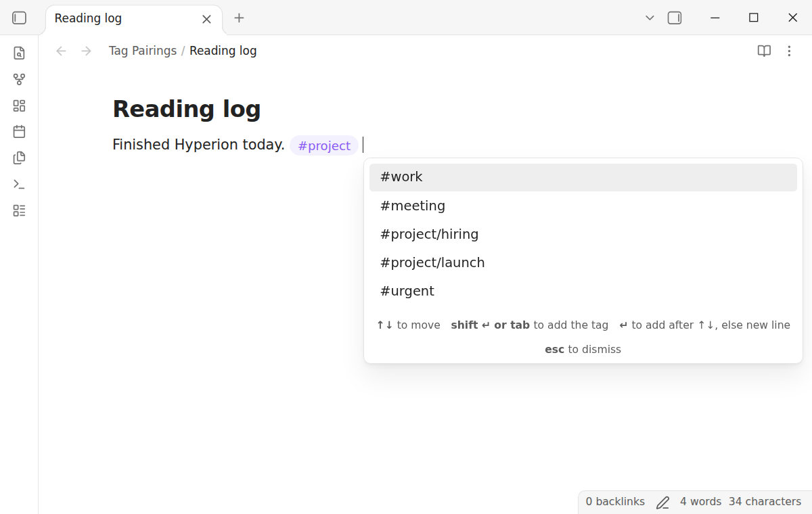Click the 4 words count
Screen dimensions: 812x514
(700, 502)
